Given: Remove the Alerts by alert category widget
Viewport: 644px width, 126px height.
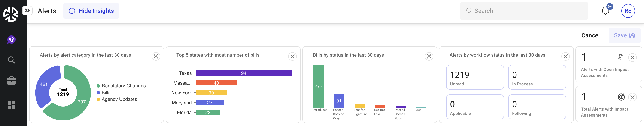Looking at the screenshot, I should click(x=156, y=56).
